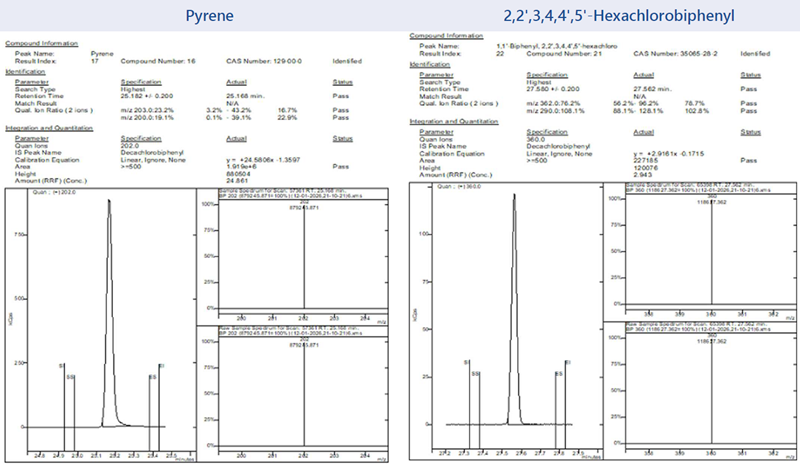Click Pyrene height value '880504'
The height and width of the screenshot is (466, 800).
click(238, 174)
